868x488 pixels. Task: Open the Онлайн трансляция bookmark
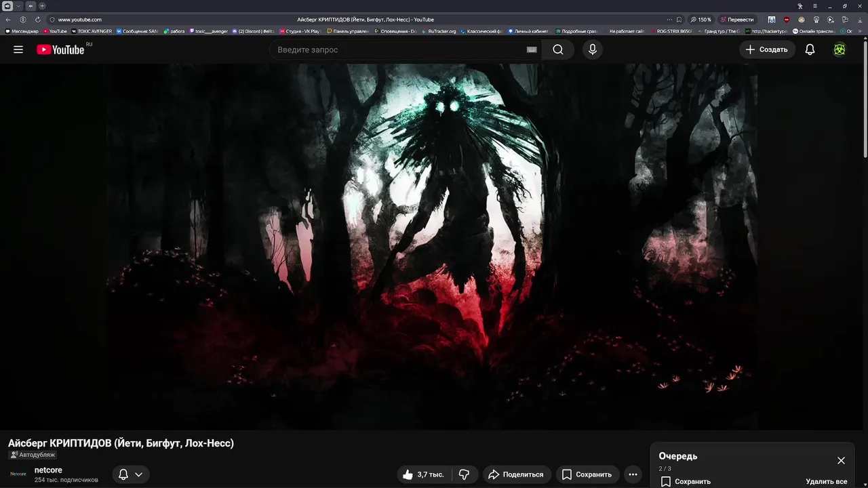pyautogui.click(x=813, y=31)
